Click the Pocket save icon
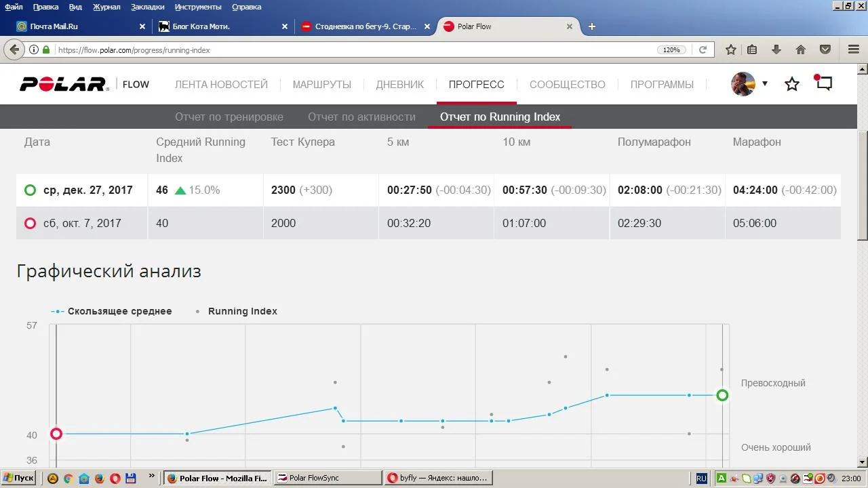Screen dimensions: 868x488 (x=825, y=49)
